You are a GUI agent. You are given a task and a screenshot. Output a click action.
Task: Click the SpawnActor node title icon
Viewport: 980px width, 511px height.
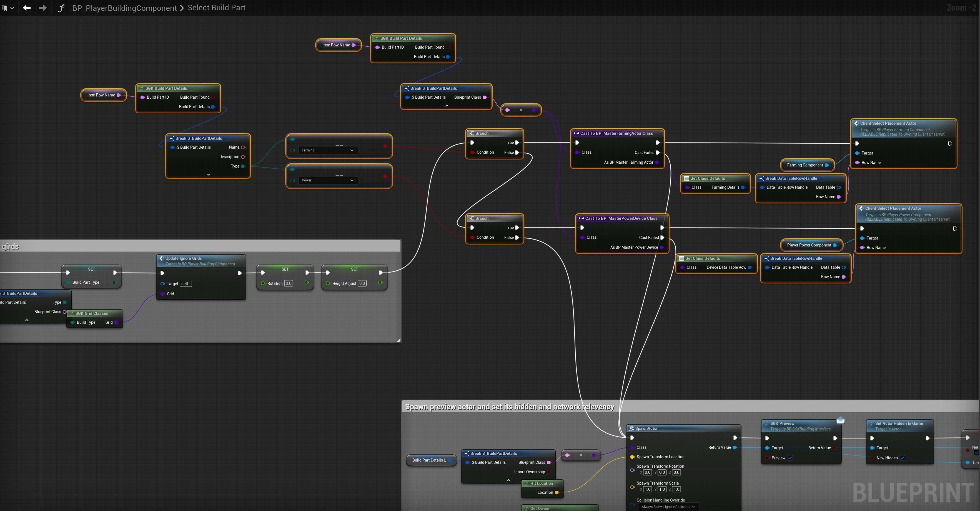point(631,428)
